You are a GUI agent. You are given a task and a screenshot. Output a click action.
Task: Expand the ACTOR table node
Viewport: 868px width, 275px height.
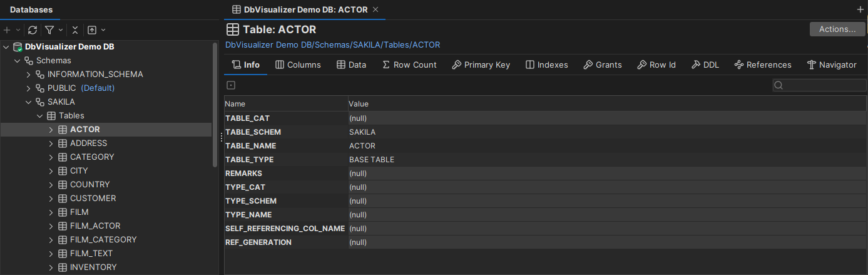tap(51, 130)
